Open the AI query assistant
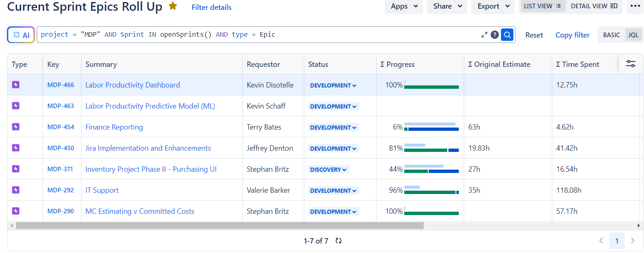 point(21,35)
